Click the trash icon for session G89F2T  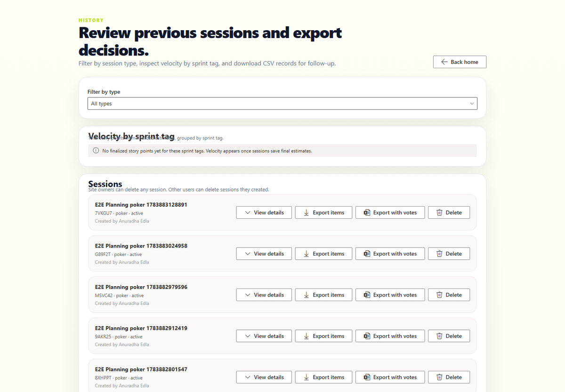[439, 254]
